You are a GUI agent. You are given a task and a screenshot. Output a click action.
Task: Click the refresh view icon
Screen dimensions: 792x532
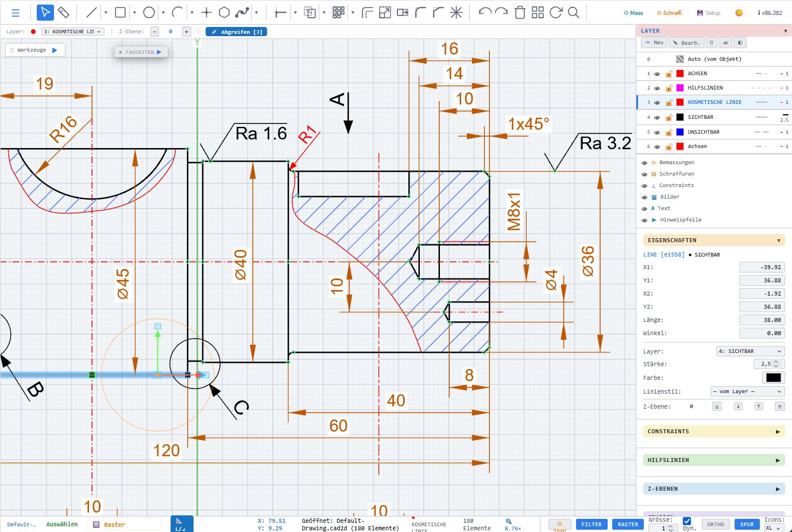coord(555,13)
